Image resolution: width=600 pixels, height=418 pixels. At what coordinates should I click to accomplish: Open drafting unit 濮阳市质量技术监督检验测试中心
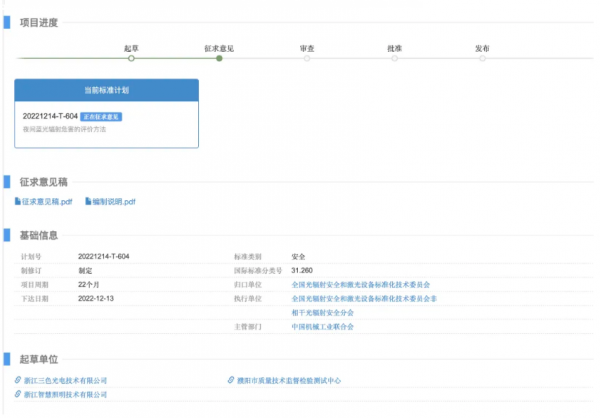tap(288, 380)
